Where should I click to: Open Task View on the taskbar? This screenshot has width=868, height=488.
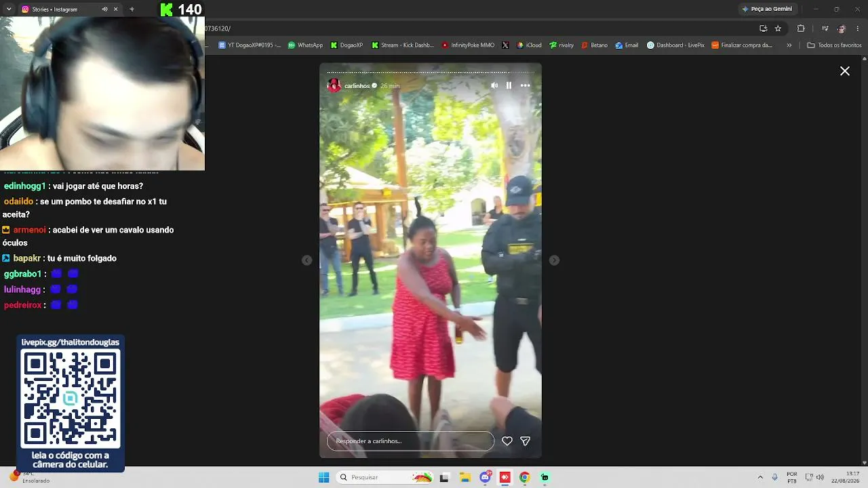pos(444,477)
